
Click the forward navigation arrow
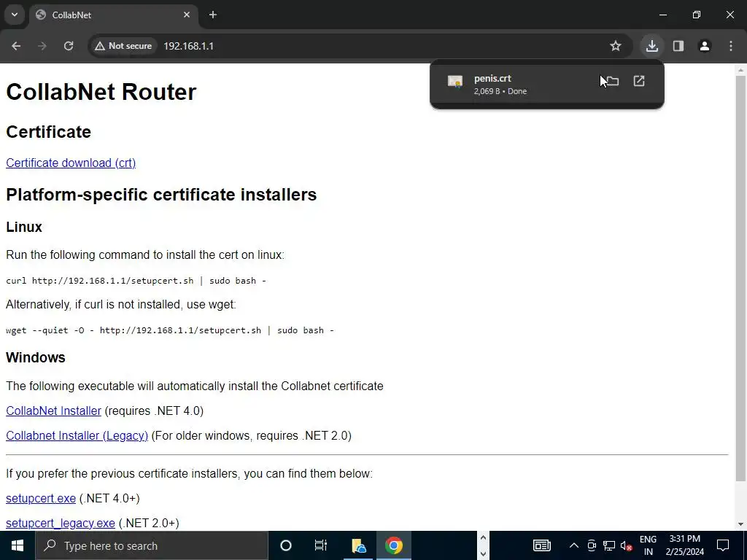click(42, 46)
